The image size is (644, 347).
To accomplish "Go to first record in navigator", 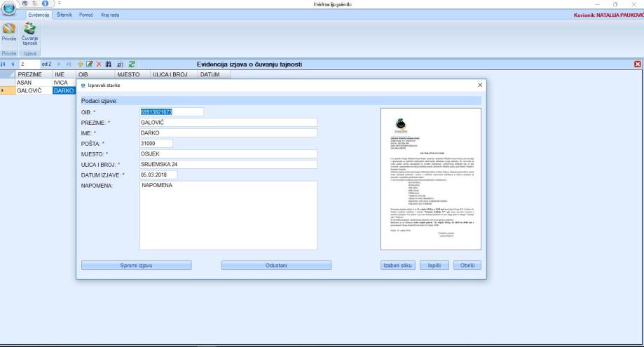I will click(x=4, y=64).
